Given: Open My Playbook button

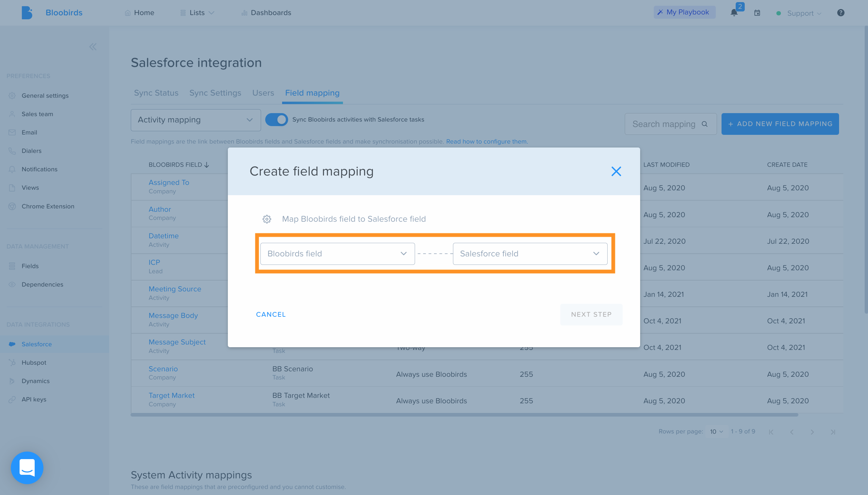Looking at the screenshot, I should (x=684, y=12).
